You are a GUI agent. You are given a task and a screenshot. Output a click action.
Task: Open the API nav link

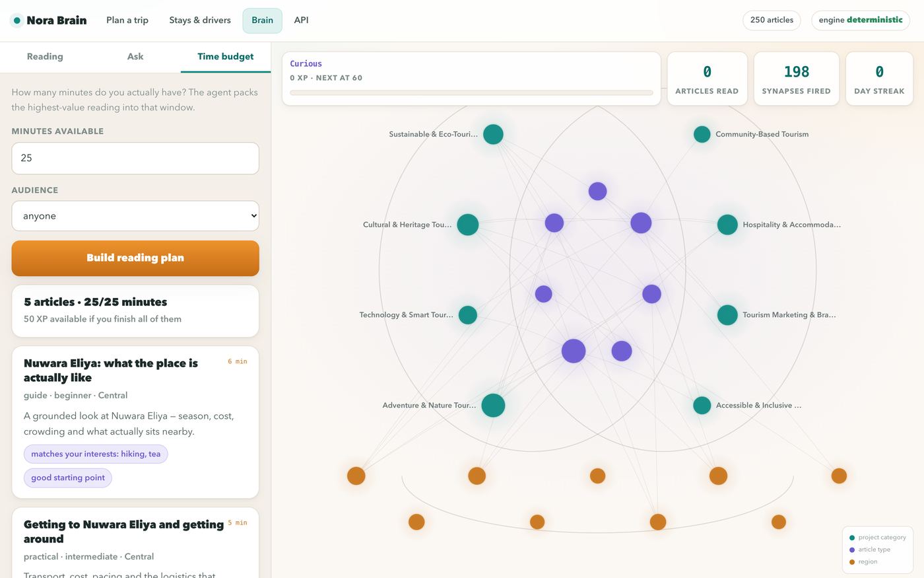302,20
